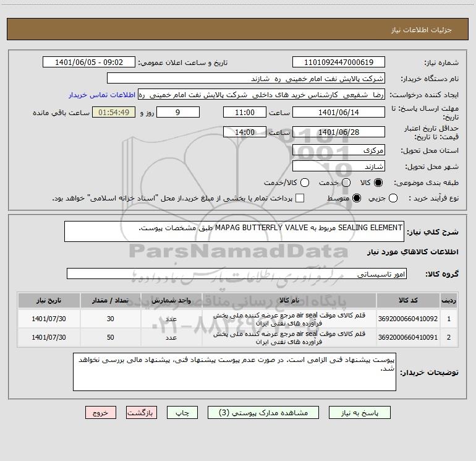476x461 pixels.
Task: Click item code 3692000660410091
Action: coord(408,337)
